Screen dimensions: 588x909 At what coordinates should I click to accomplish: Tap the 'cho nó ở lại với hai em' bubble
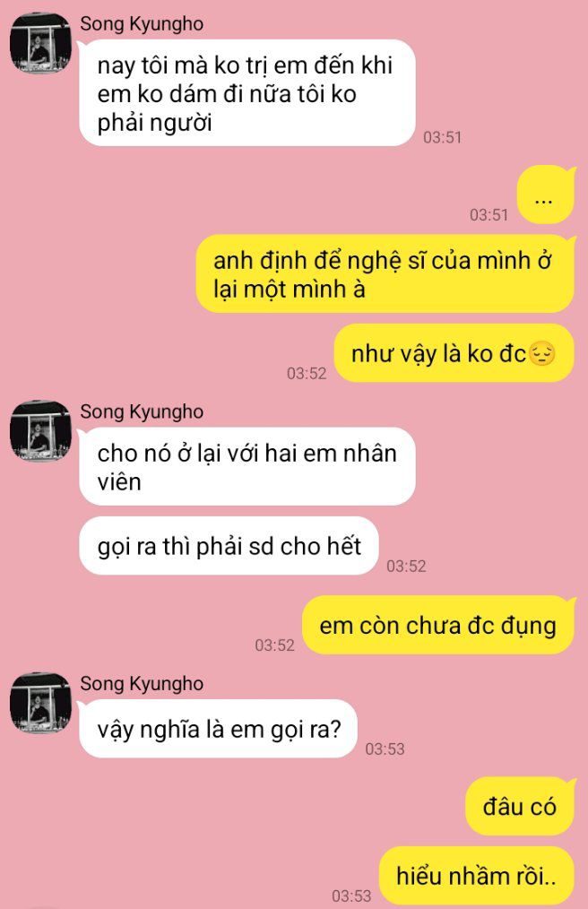[x=247, y=467]
